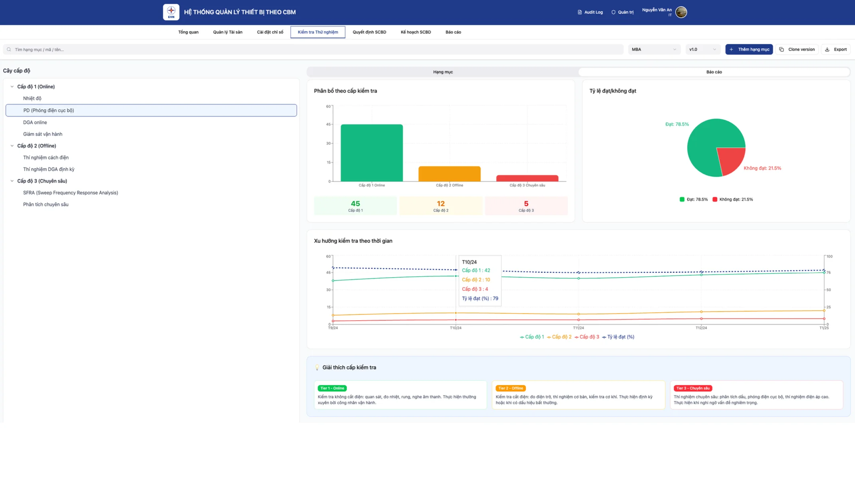
Task: Open the MBA dropdown
Action: click(x=654, y=50)
